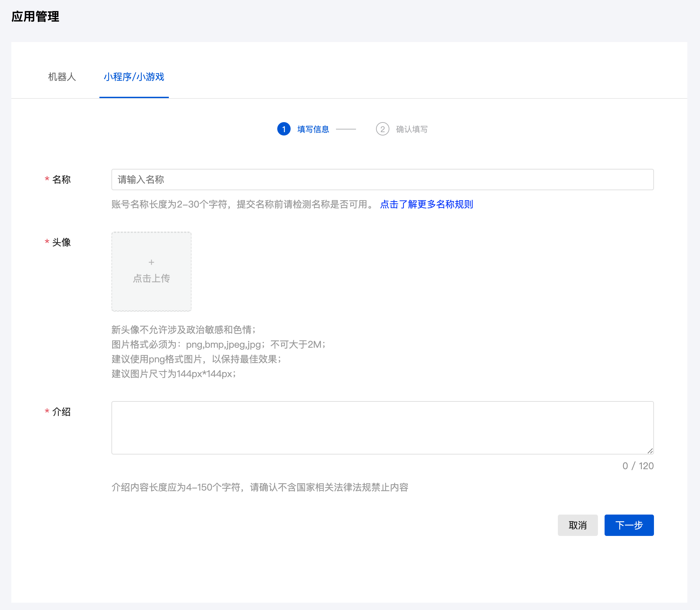Image resolution: width=700 pixels, height=610 pixels.
Task: Focus the 介绍 introduction textarea
Action: 382,427
